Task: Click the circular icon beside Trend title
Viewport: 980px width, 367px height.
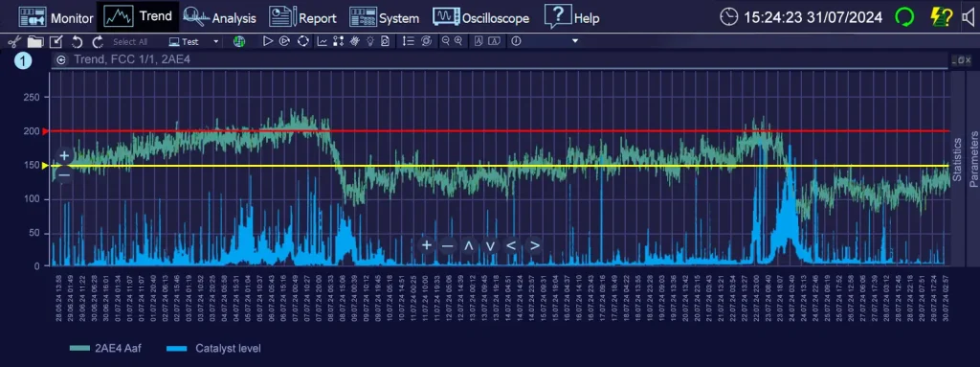Action: pyautogui.click(x=60, y=60)
